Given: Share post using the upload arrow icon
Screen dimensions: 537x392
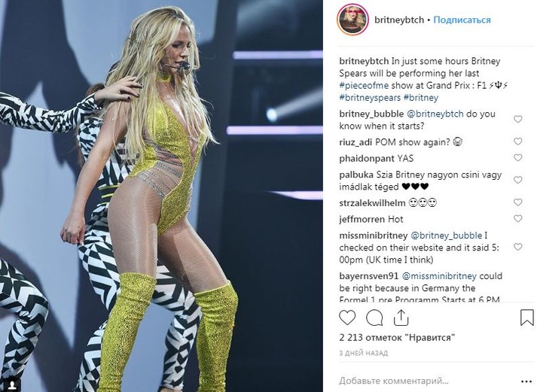Looking at the screenshot, I should click(401, 318).
